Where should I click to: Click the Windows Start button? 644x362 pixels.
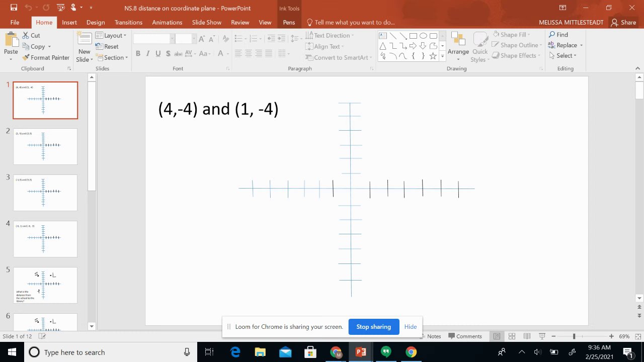12,352
